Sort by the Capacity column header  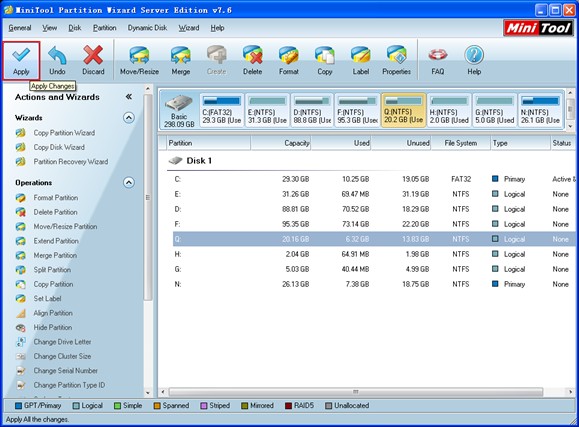point(281,143)
